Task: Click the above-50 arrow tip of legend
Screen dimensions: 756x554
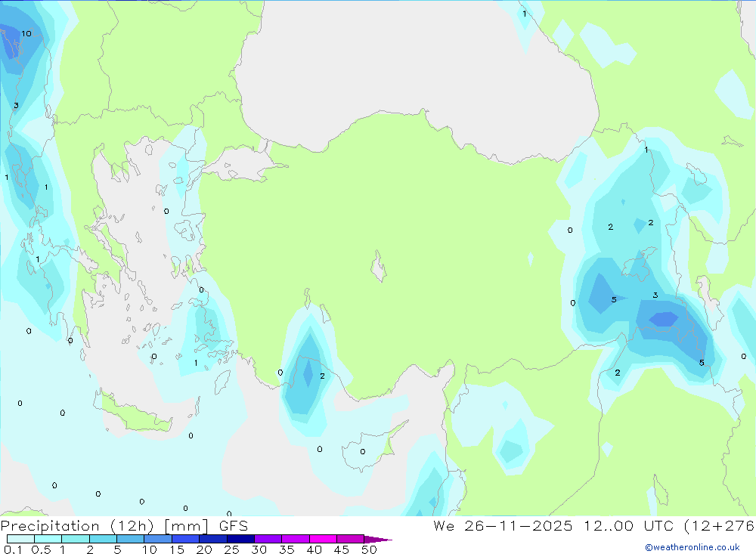Action: point(378,540)
